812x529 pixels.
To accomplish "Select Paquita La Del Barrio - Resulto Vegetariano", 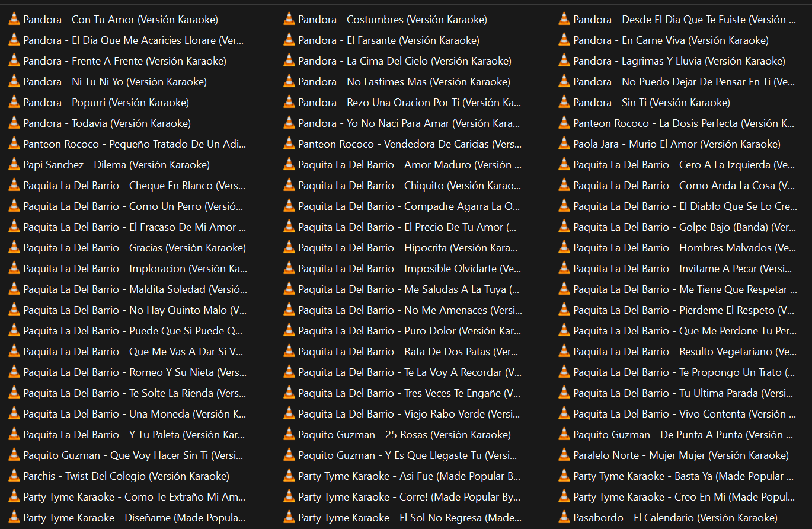I will [x=685, y=352].
